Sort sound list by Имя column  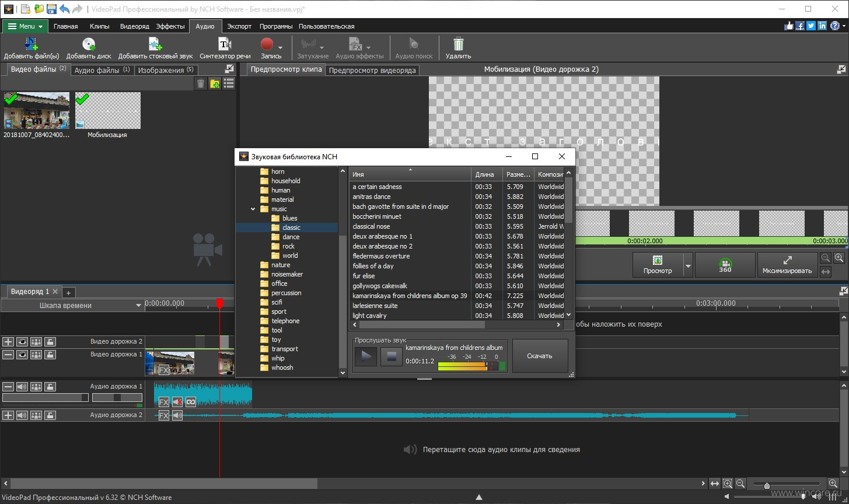pyautogui.click(x=410, y=174)
